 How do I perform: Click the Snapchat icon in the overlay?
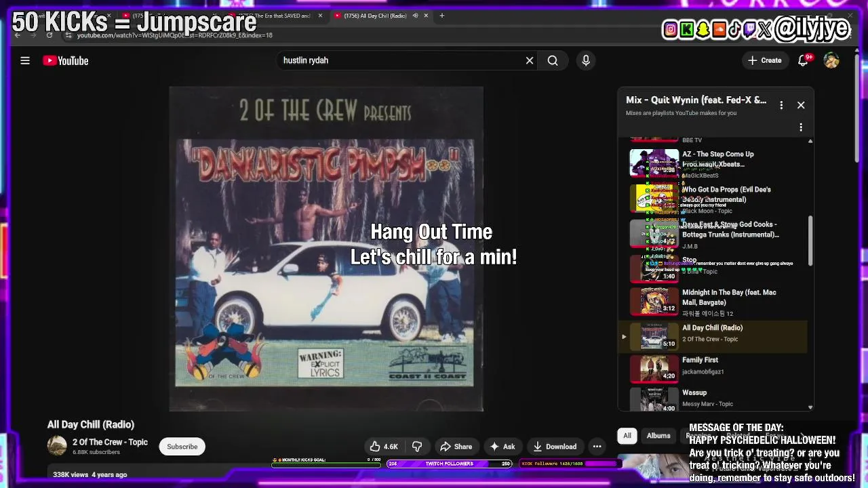click(x=703, y=29)
